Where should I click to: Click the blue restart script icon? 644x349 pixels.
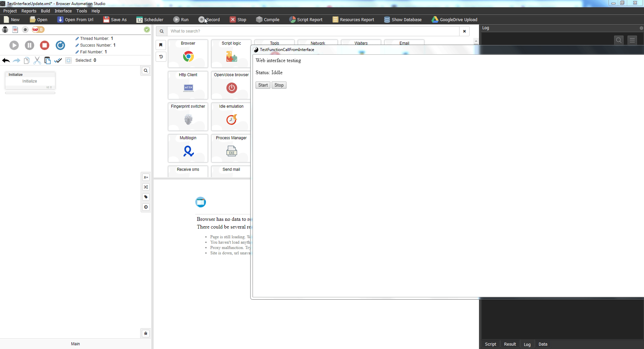(x=60, y=45)
